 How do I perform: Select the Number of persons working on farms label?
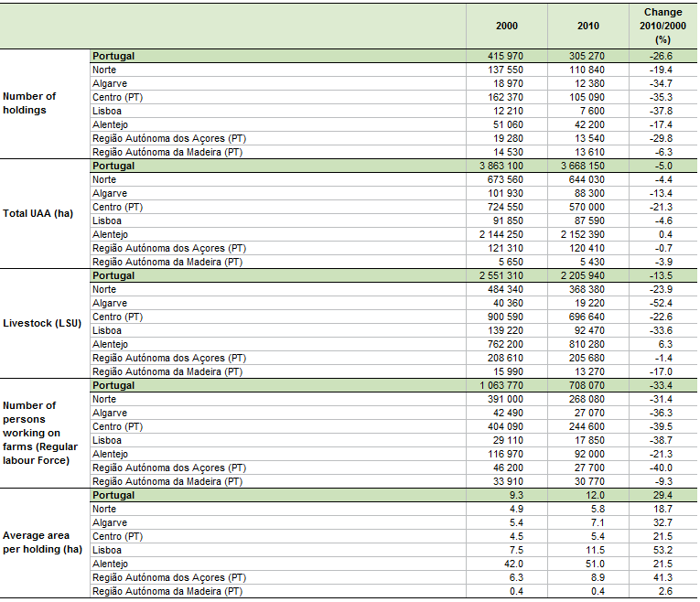tap(40, 433)
